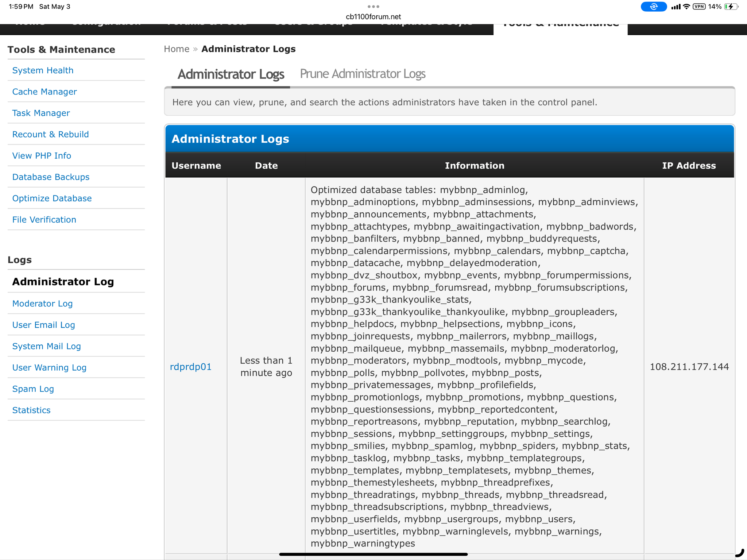The height and width of the screenshot is (560, 747).
Task: Open User Warning Log
Action: (49, 368)
